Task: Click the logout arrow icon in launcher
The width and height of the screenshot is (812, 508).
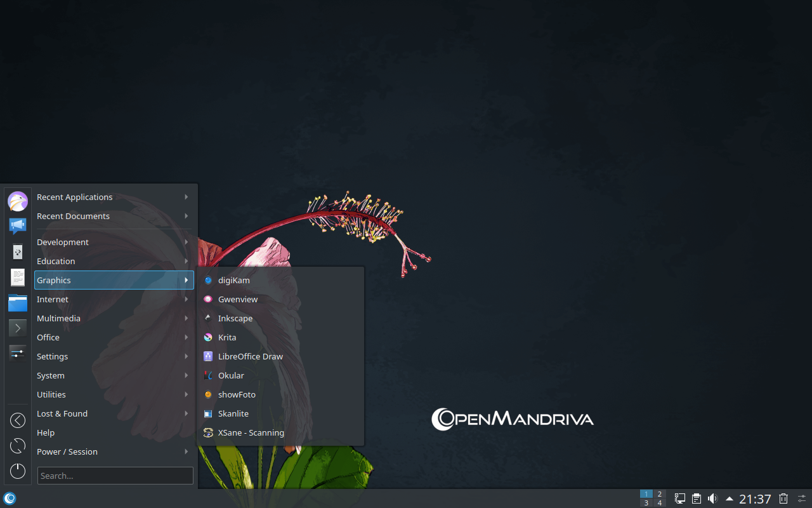Action: click(18, 420)
